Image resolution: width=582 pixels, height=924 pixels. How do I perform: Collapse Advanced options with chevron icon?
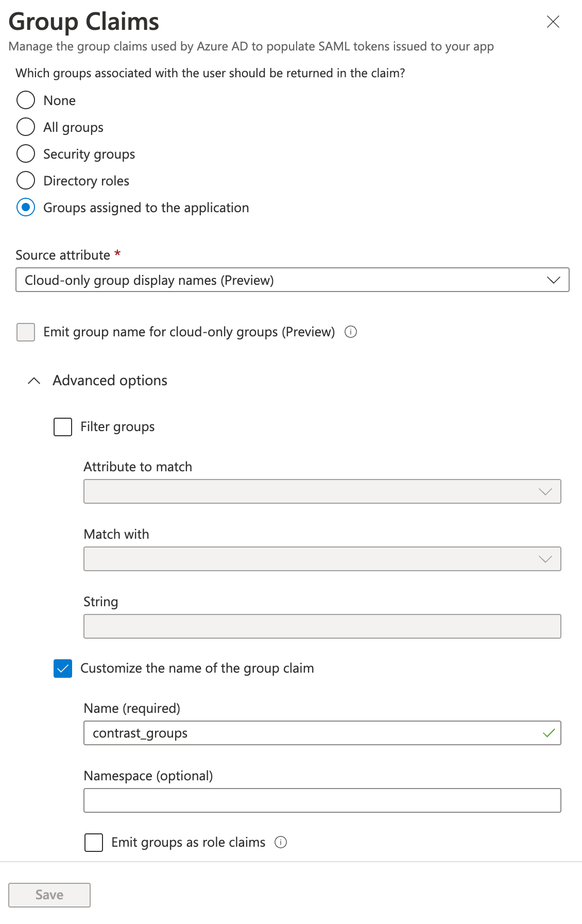click(34, 381)
